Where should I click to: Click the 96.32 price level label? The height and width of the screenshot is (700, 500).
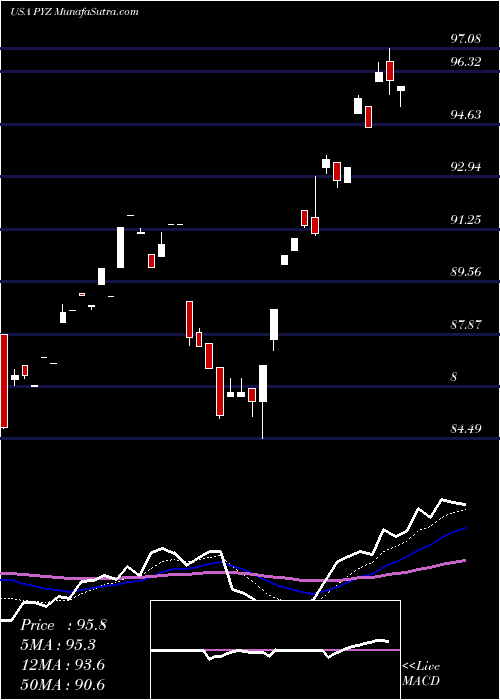pos(466,62)
